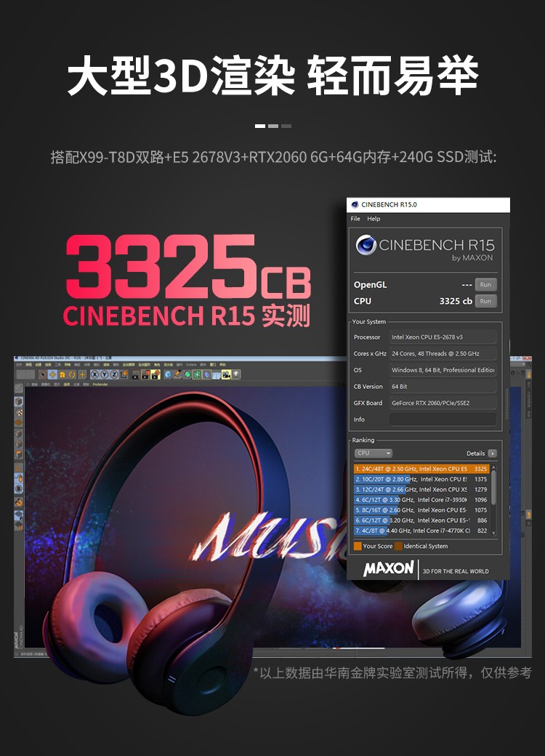Click the ranking list scrollbar down arrow
The image size is (545, 756).
[x=494, y=533]
